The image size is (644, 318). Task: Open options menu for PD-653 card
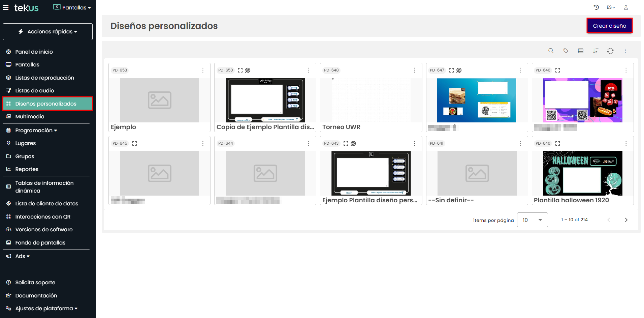[x=203, y=70]
